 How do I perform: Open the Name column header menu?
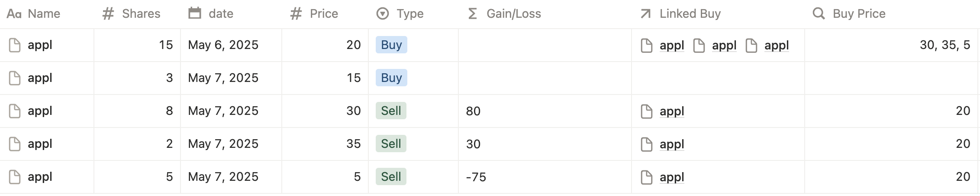[43, 14]
